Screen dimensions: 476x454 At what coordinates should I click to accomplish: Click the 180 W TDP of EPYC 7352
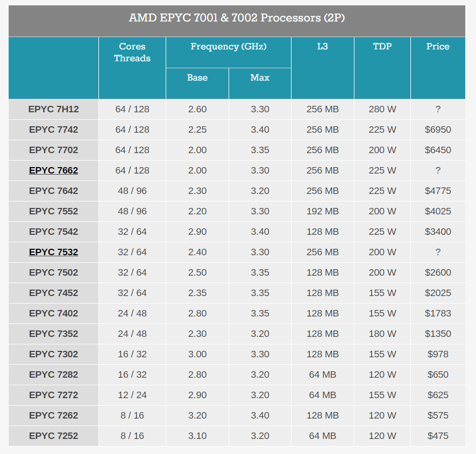tap(382, 334)
